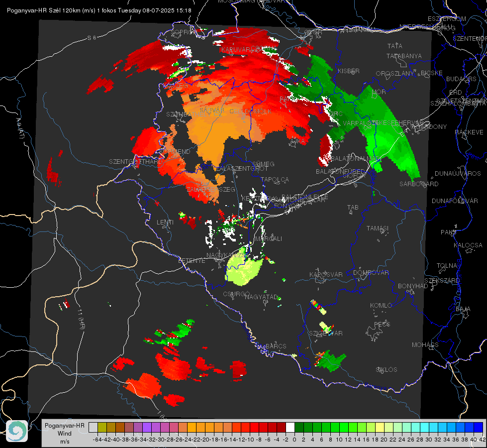Click the SZENTGOTTHARD city label
Image resolution: width=487 pixels, height=448 pixels.
click(136, 161)
